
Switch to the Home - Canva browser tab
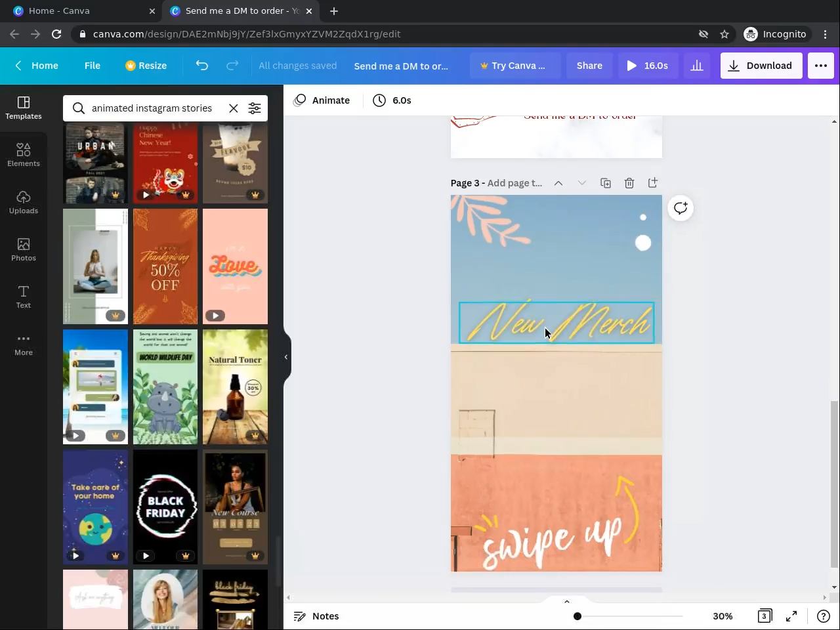[x=79, y=11]
